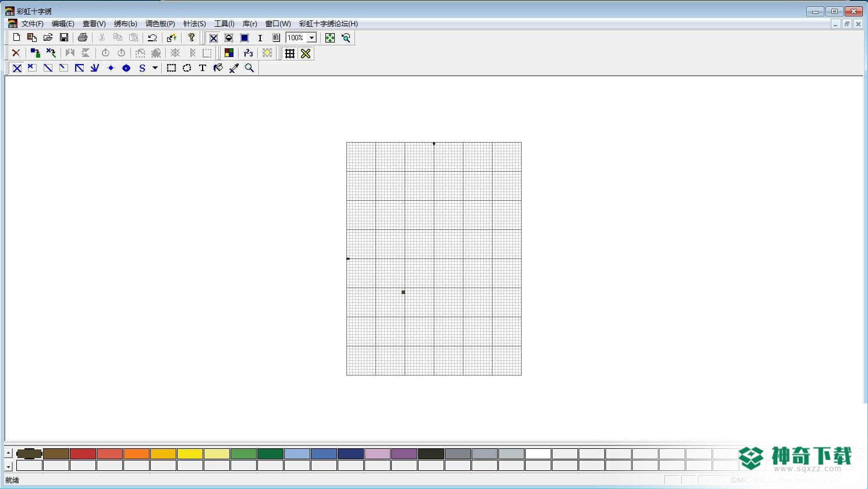Screen dimensions: 868x489
Task: Open the 窗口(W) menu
Action: (x=278, y=24)
